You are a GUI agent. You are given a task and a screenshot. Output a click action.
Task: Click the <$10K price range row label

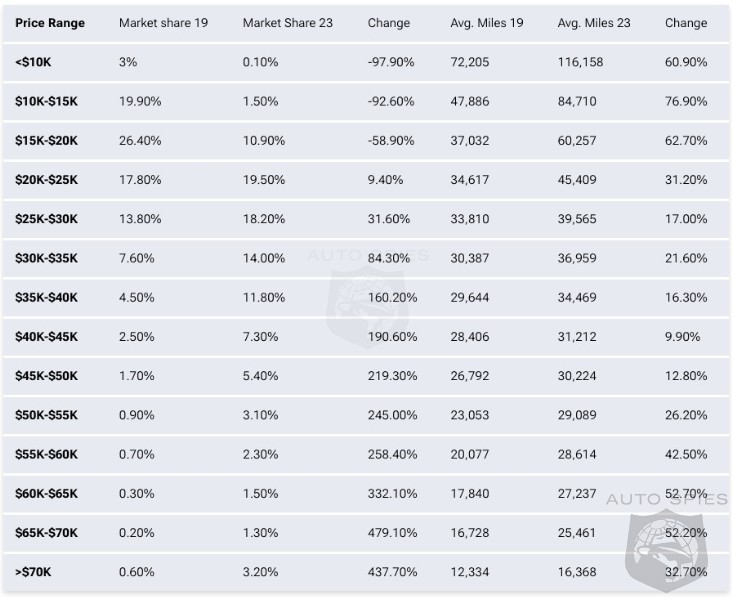[x=35, y=62]
